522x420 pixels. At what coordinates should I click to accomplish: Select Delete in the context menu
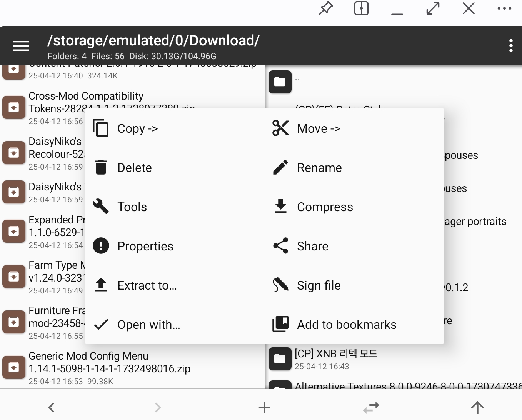pos(175,168)
